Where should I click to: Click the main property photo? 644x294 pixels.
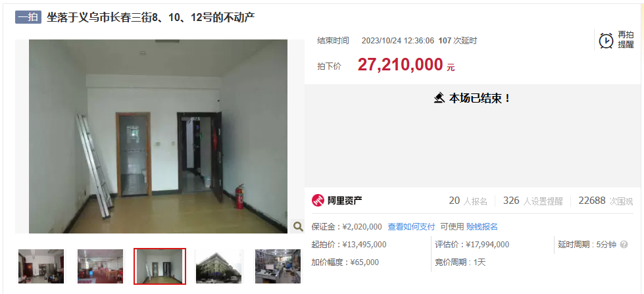coord(158,136)
